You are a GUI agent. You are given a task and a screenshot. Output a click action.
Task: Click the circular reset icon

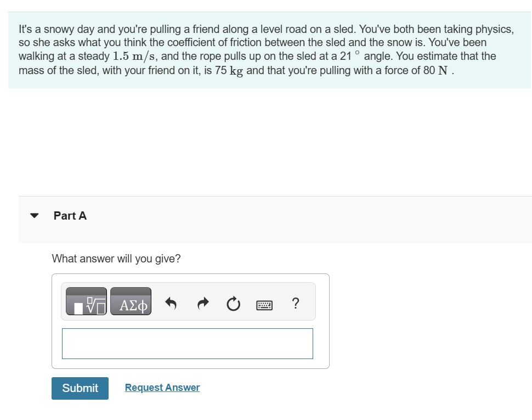click(233, 303)
